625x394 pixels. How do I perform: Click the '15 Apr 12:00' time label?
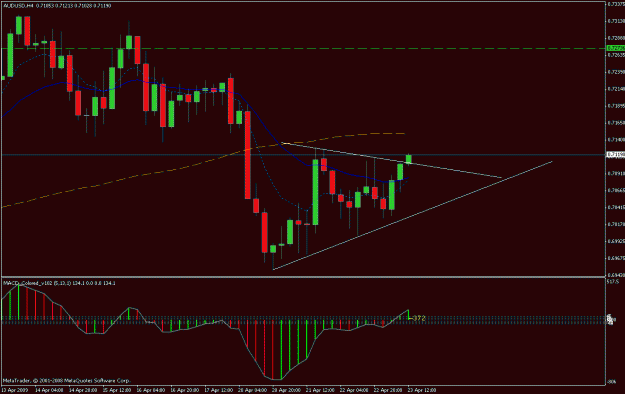117,390
